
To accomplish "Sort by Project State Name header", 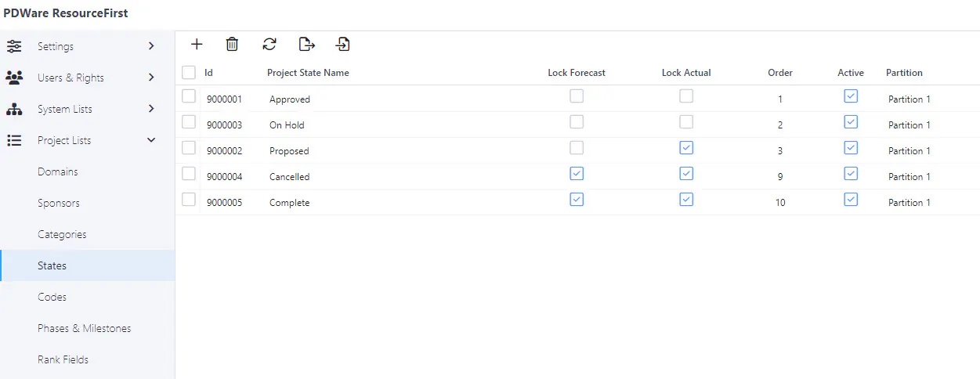I will [x=308, y=73].
